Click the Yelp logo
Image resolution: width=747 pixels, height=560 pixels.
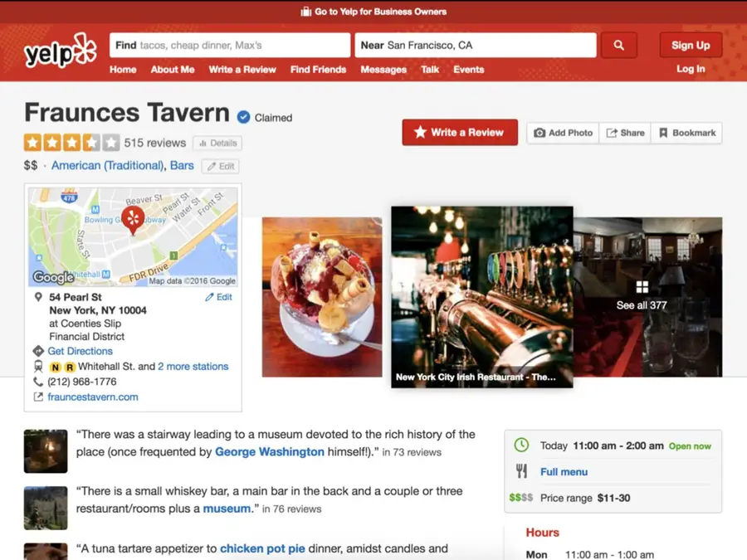61,51
